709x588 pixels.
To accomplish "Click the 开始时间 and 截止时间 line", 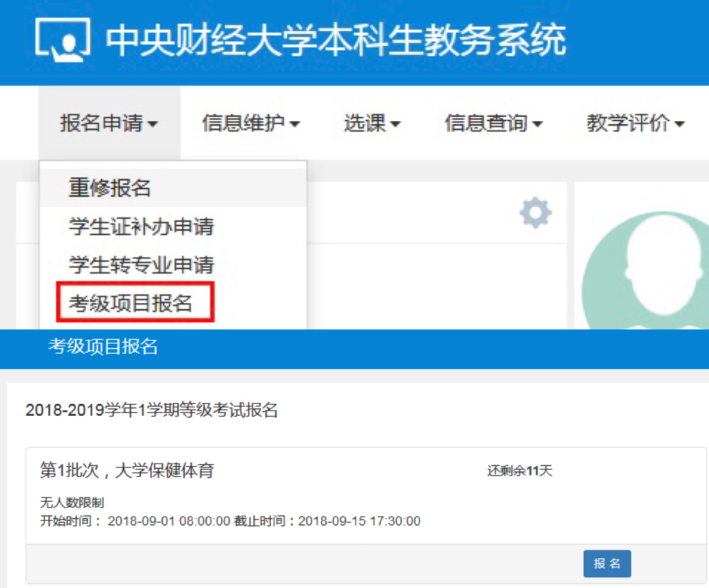I will tap(230, 521).
